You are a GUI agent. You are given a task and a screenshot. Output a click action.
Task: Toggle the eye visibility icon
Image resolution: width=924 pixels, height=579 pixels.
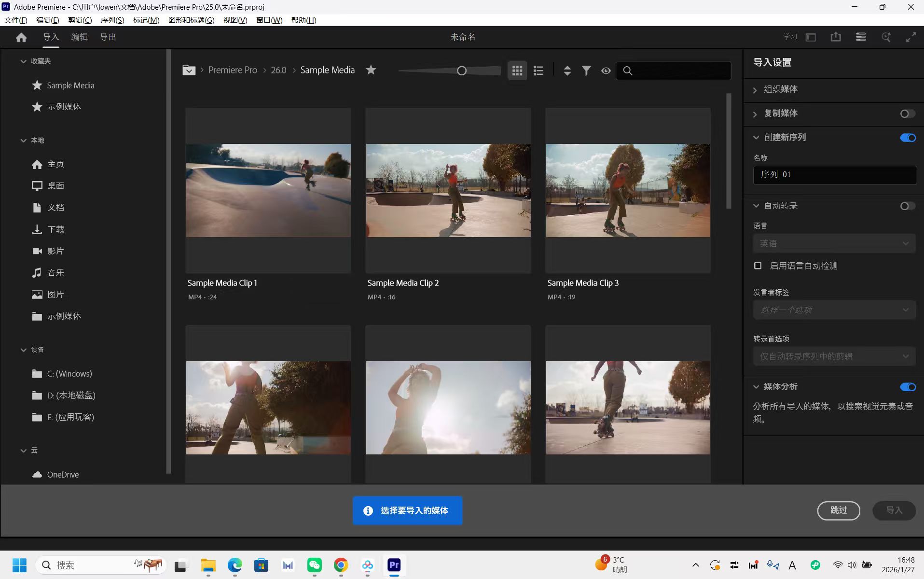(606, 71)
